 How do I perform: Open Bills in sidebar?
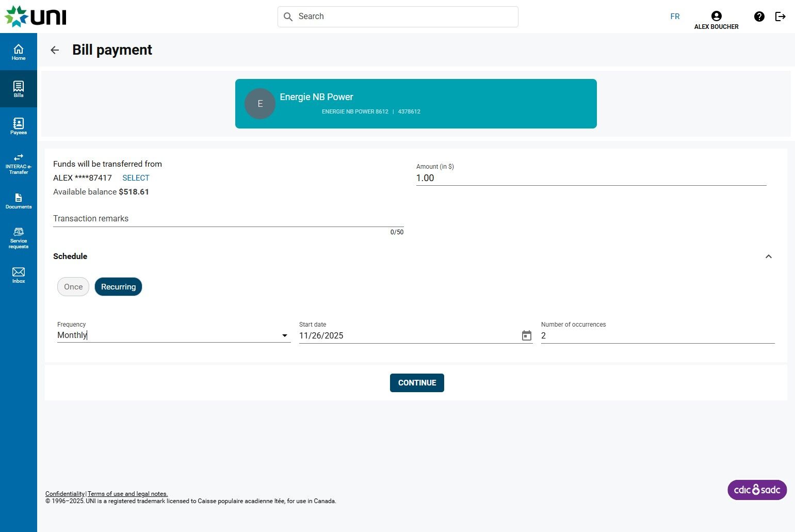19,89
